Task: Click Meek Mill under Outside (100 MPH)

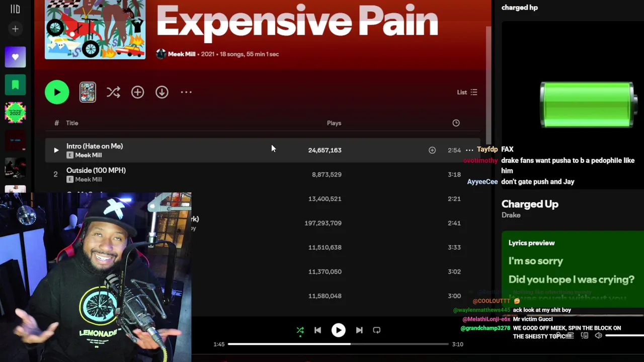Action: pos(89,179)
